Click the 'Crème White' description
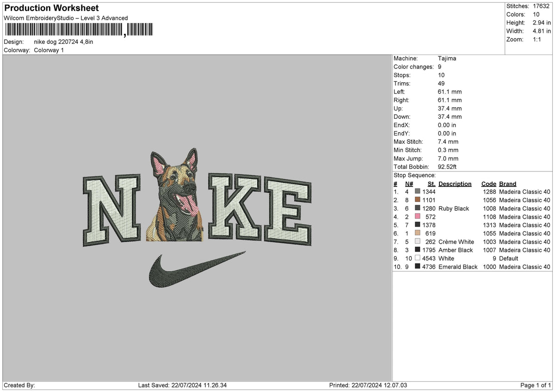This screenshot has width=555, height=392. click(x=456, y=241)
